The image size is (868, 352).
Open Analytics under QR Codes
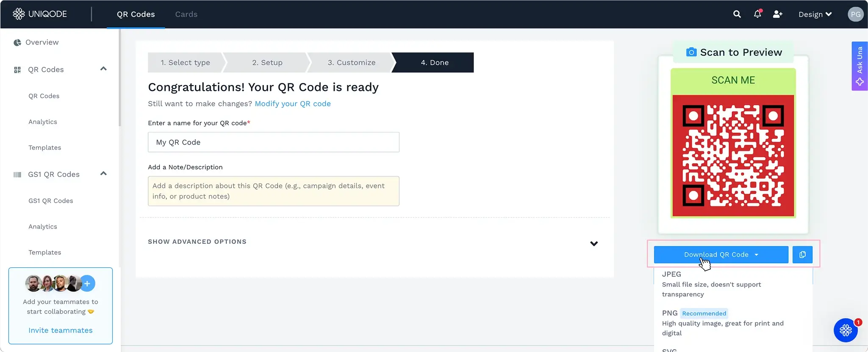point(43,122)
